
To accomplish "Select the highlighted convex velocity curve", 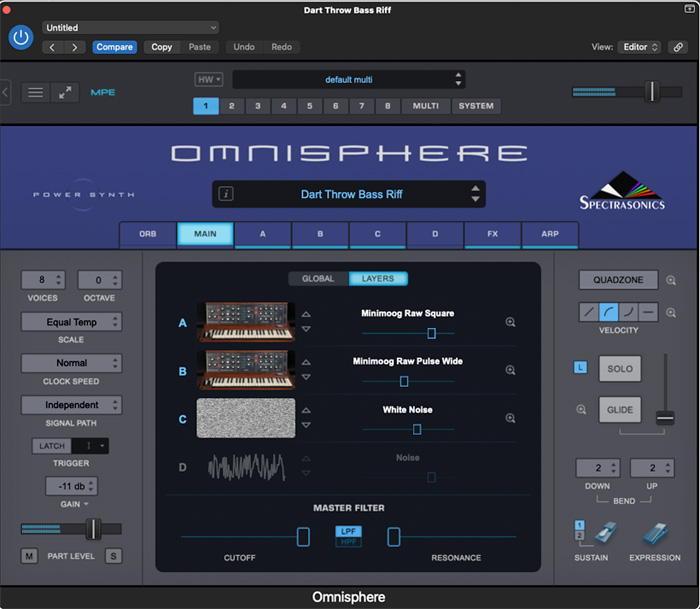I will point(608,312).
